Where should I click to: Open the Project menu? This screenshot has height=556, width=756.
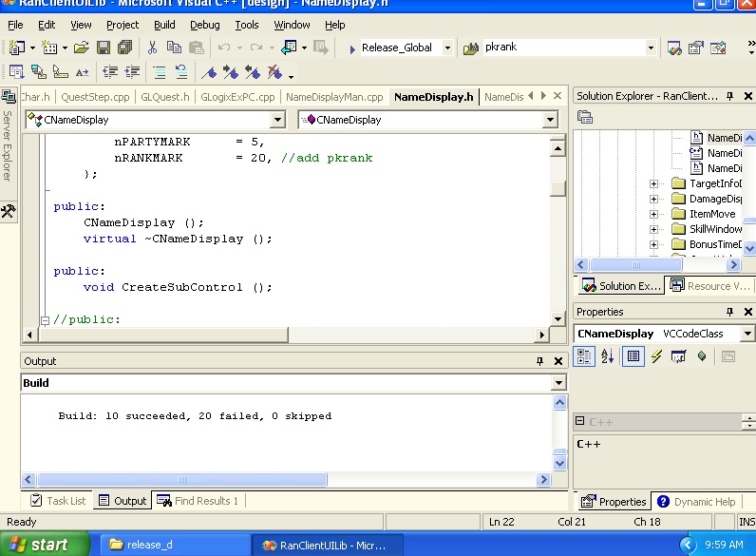coord(123,25)
